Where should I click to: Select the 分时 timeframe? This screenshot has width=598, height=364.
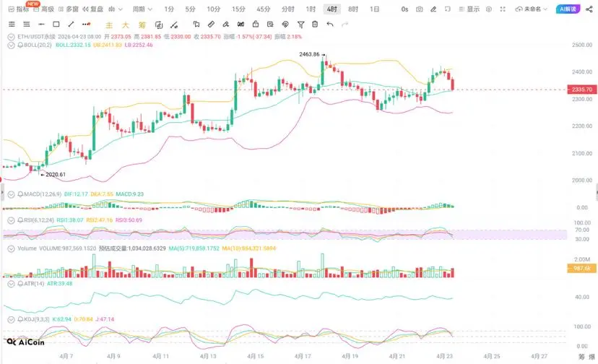click(288, 9)
